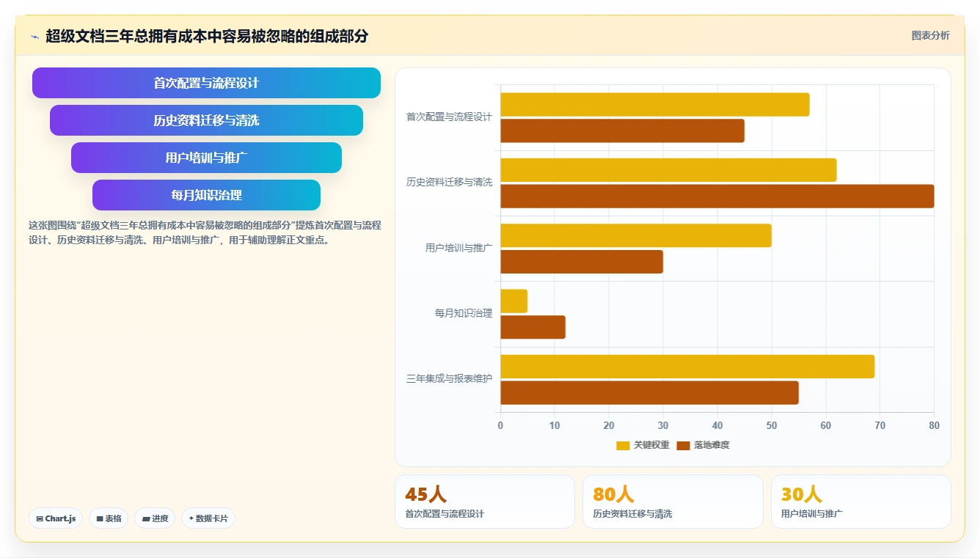The height and width of the screenshot is (558, 980).
Task: Select the 首次配置与流程设计 funnel stage
Action: point(206,83)
